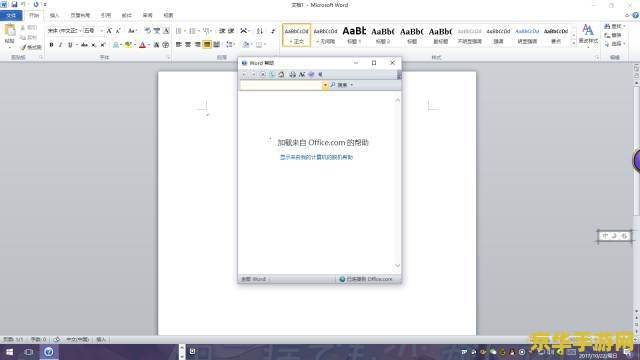Click the change font size icon in Word Help
The width and height of the screenshot is (640, 360).
click(302, 74)
